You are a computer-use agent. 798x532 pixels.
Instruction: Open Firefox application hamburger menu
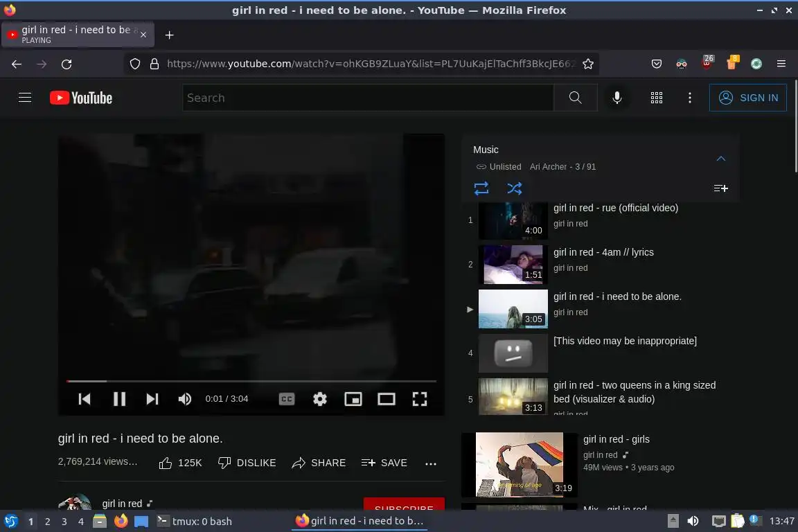pos(781,64)
